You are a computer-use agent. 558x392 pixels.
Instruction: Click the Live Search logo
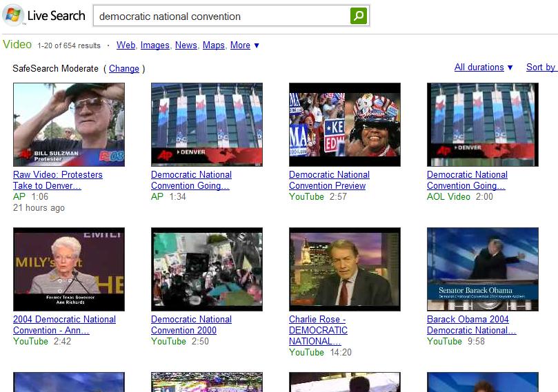coord(43,16)
